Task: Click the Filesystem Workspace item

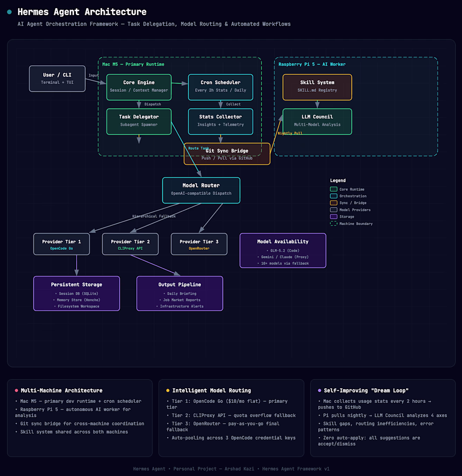Action: [77, 306]
